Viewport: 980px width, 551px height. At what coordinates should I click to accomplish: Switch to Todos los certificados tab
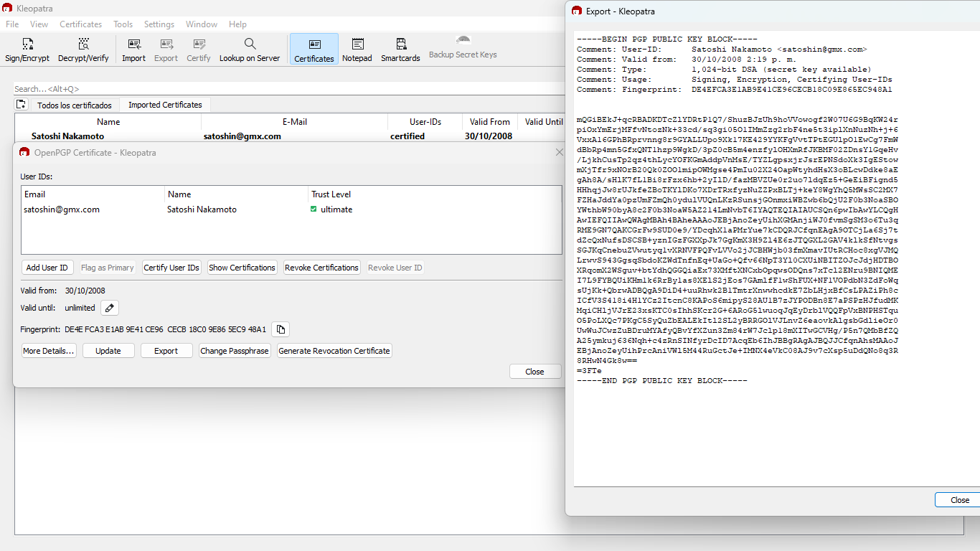[75, 105]
